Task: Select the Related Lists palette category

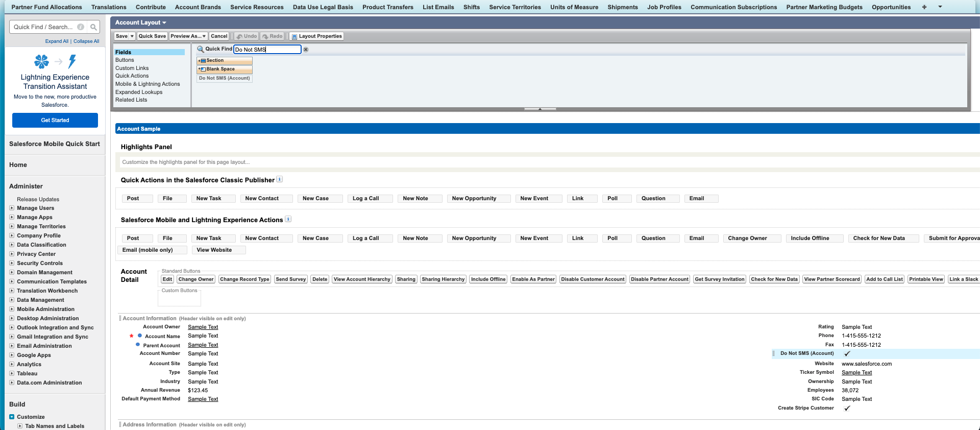Action: coord(131,100)
